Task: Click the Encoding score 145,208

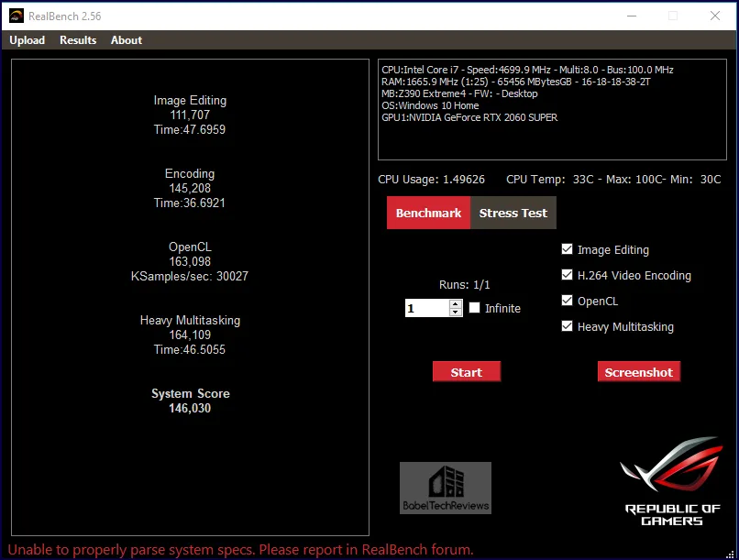Action: (x=190, y=189)
